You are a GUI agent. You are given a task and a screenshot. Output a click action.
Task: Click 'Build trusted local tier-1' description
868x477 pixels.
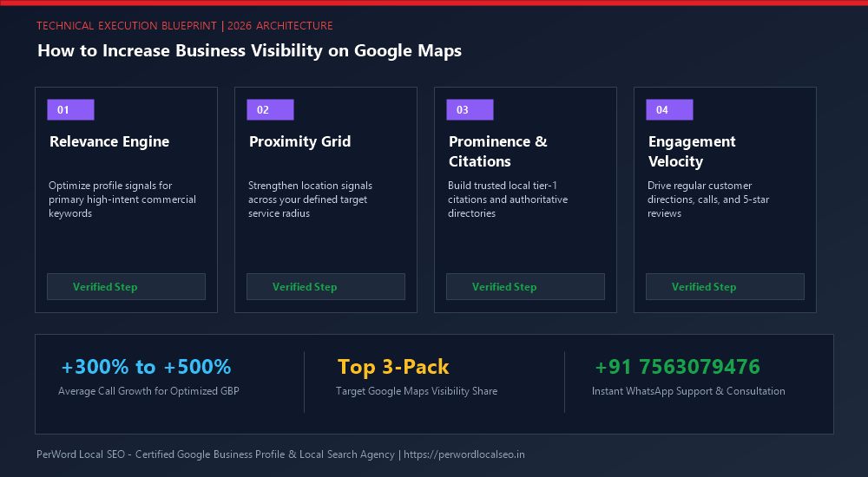508,199
